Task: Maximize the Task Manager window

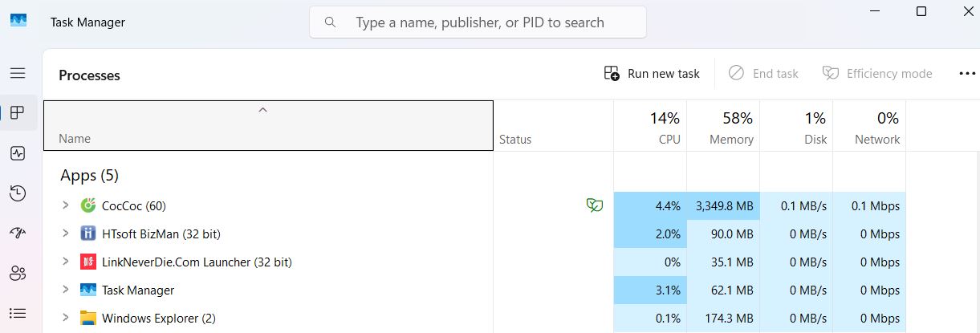Action: pos(921,11)
